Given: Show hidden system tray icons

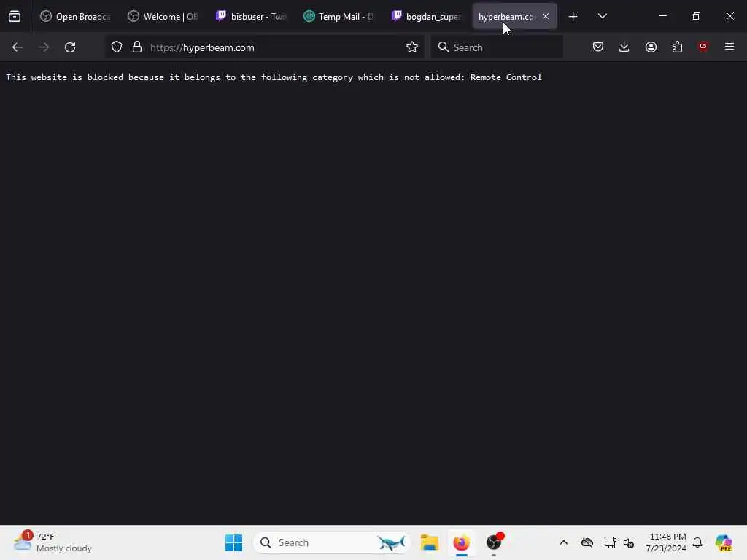Looking at the screenshot, I should point(564,542).
